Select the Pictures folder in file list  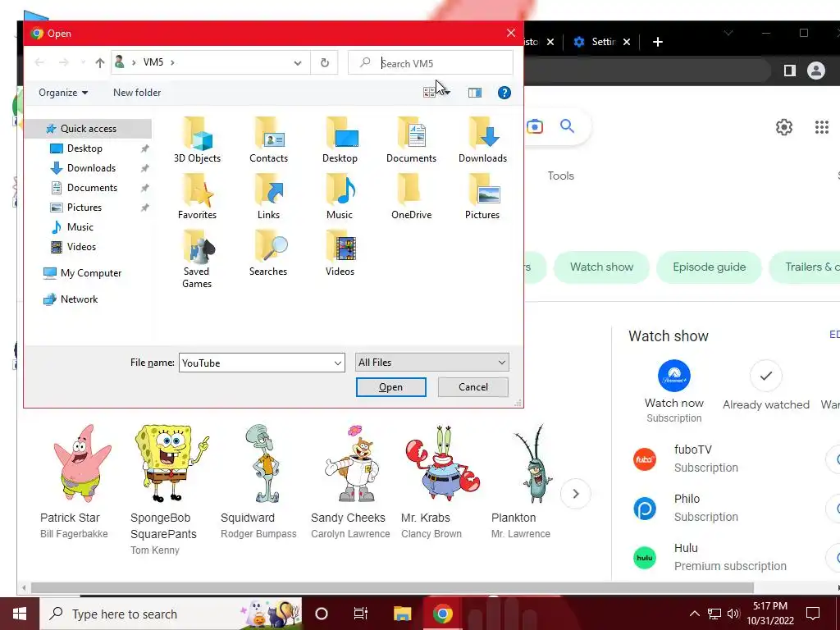(x=482, y=197)
